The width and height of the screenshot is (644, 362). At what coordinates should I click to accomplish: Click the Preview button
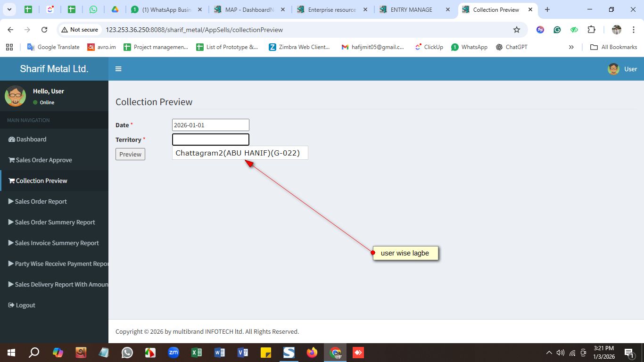pyautogui.click(x=130, y=154)
